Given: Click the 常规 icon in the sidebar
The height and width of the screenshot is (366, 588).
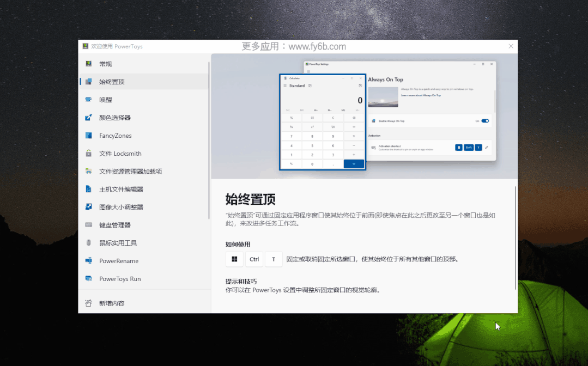Looking at the screenshot, I should (88, 64).
